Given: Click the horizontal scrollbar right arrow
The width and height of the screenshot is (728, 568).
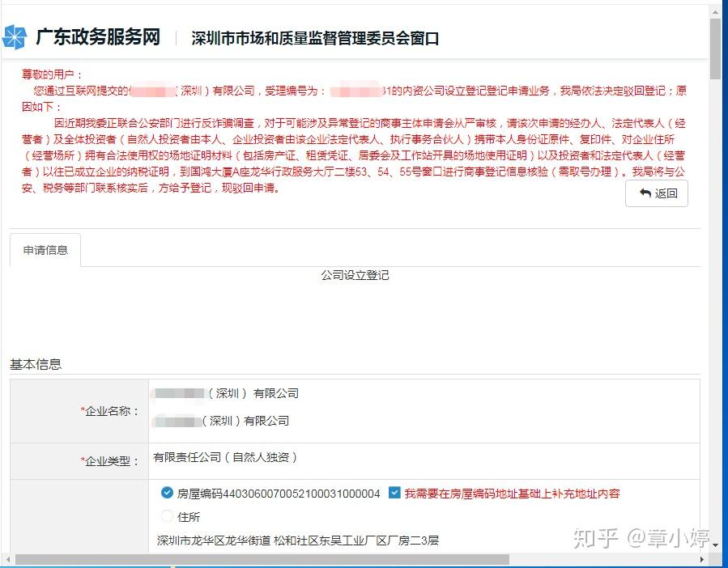Looking at the screenshot, I should 702,559.
